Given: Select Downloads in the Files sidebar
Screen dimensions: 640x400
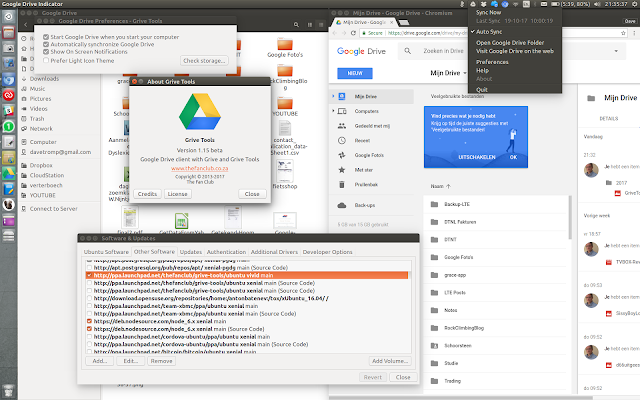Looking at the screenshot, I should 44,79.
